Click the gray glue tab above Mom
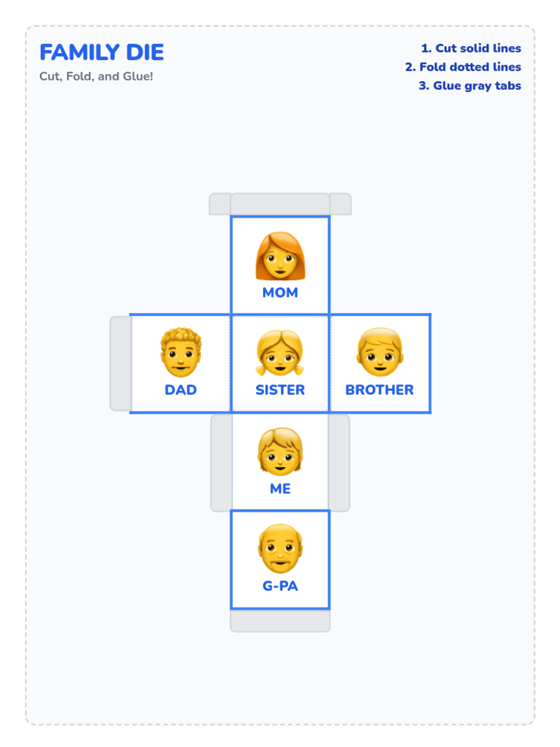This screenshot has width=560, height=747. tap(280, 204)
